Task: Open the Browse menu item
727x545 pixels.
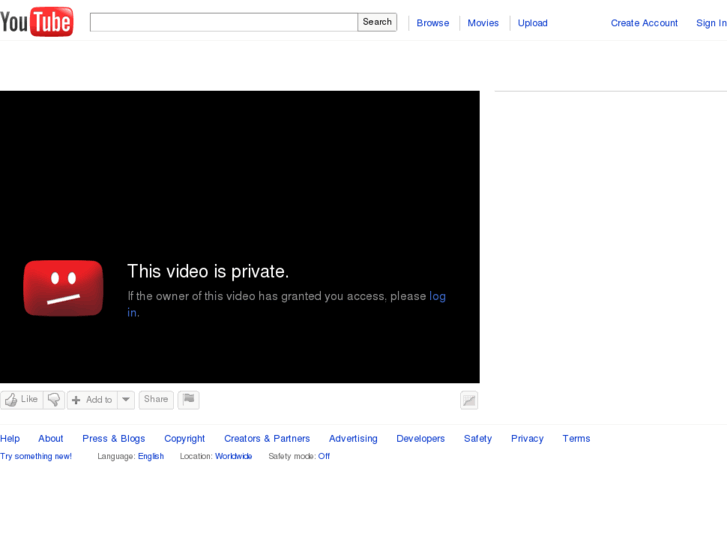Action: coord(433,23)
